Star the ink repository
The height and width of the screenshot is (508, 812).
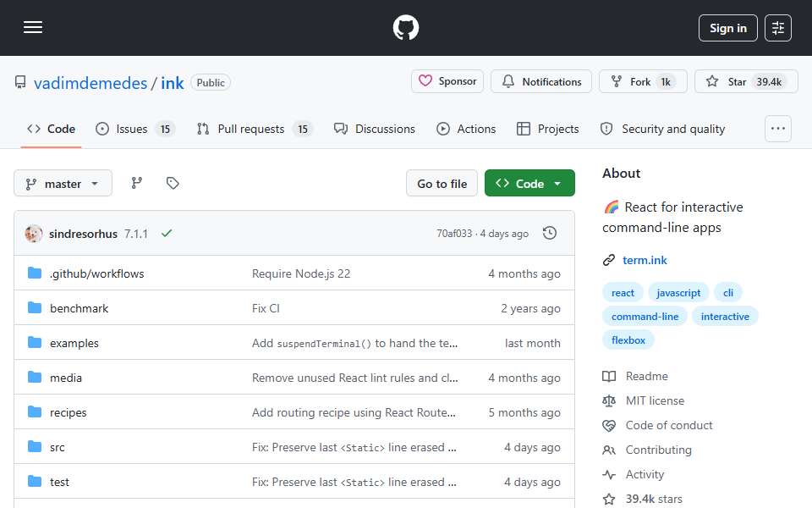746,81
